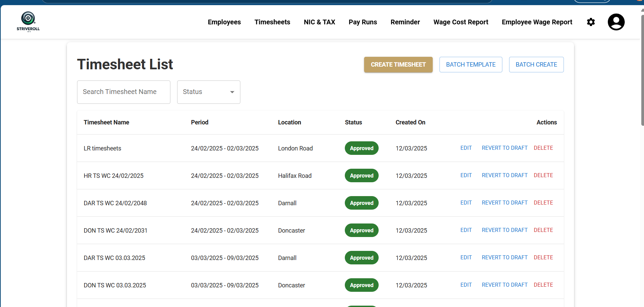Open settings gear icon
The image size is (644, 307).
point(591,22)
